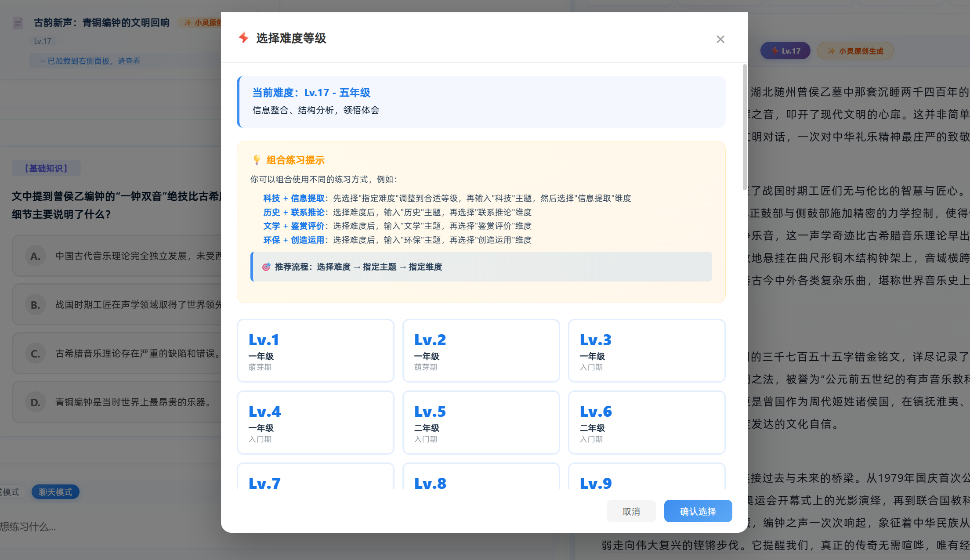
Task: Select the Lv.5 二年级 入门期 card
Action: click(x=481, y=423)
